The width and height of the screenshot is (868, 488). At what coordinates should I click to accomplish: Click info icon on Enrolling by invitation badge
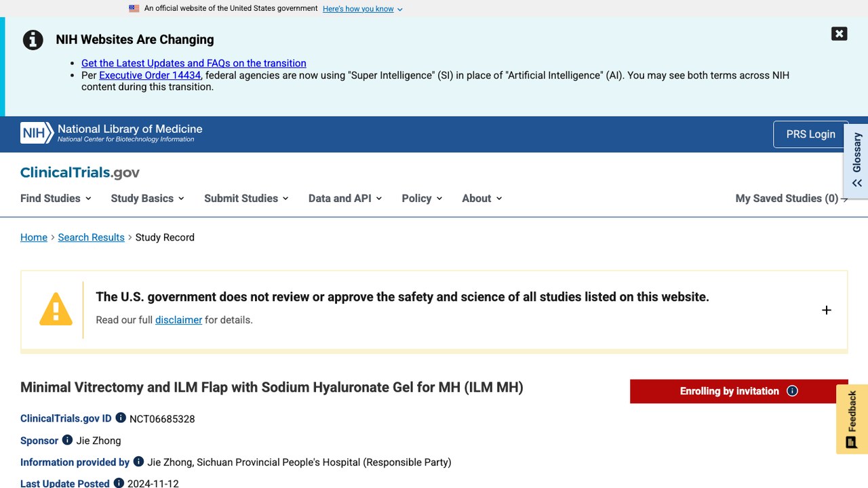[792, 391]
